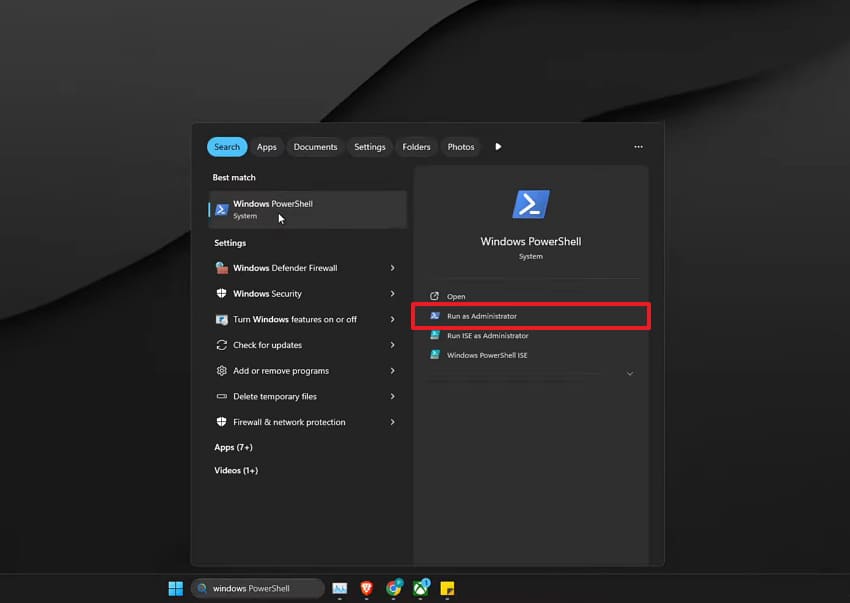
Task: Switch to the Apps filter tab
Action: 267,147
